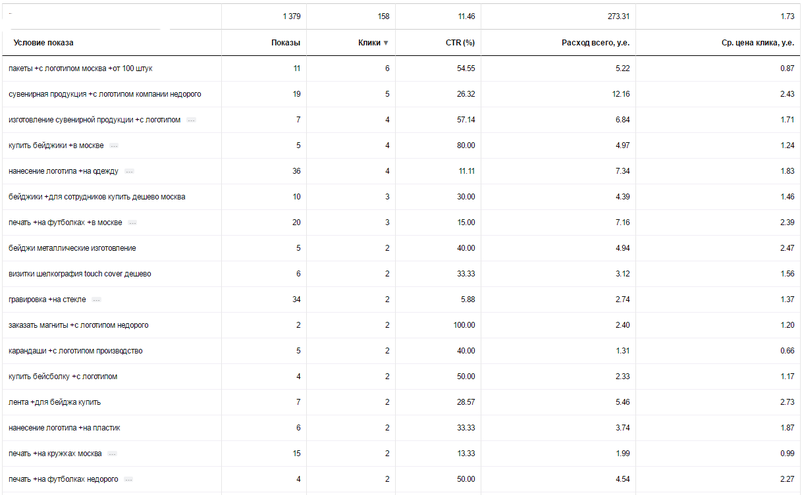Select the CTR cell '80.00'
Image resolution: width=804 pixels, height=495 pixels.
(x=466, y=145)
